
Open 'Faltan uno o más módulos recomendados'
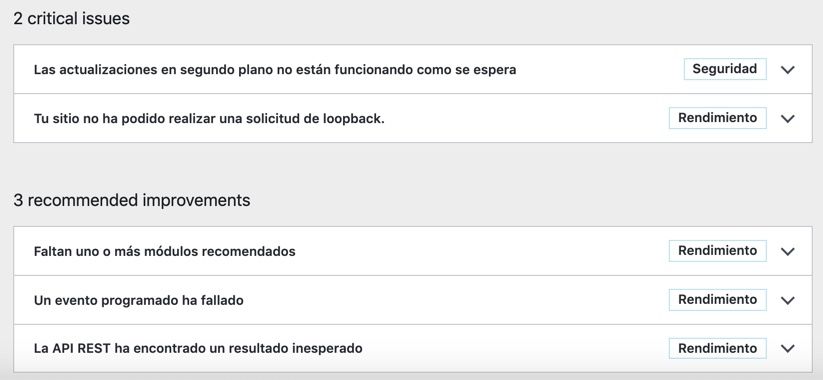tap(164, 251)
